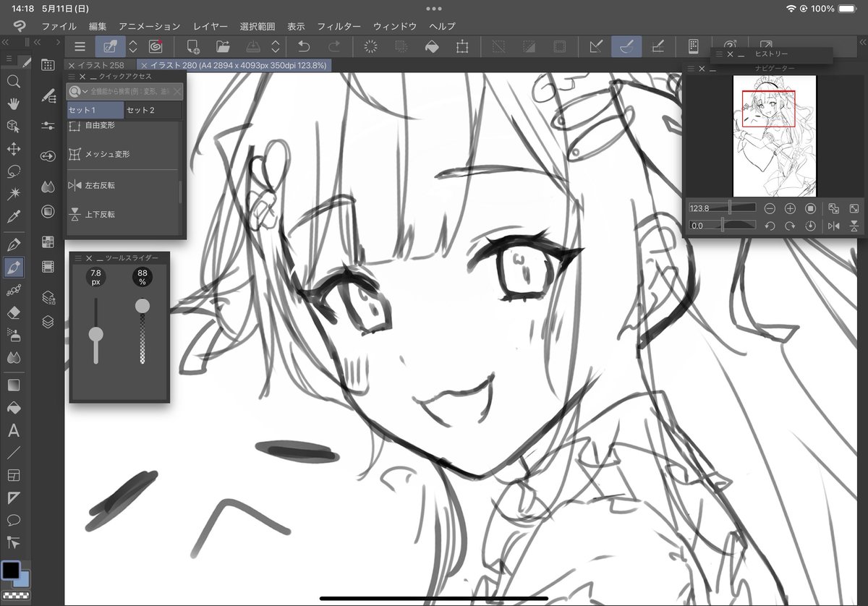Screen dimensions: 868x606
Task: Toggle Snap to Special Ruler
Action: [x=627, y=47]
